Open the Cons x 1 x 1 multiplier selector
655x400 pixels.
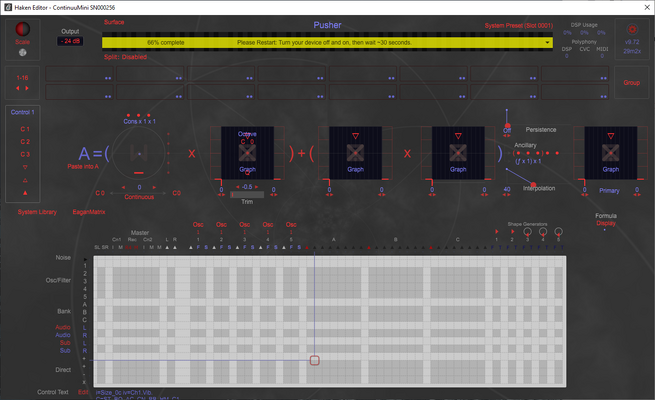(139, 122)
